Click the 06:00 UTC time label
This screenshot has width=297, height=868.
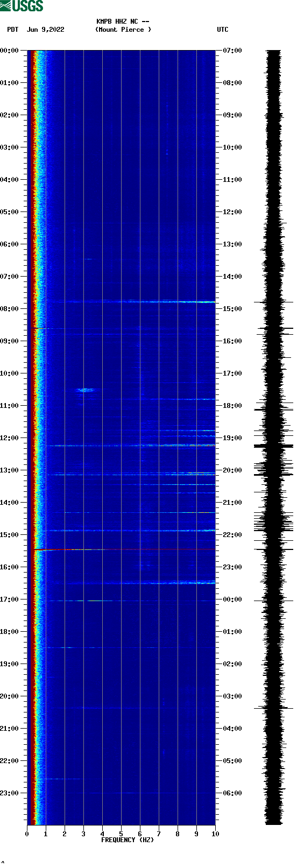pos(232,793)
